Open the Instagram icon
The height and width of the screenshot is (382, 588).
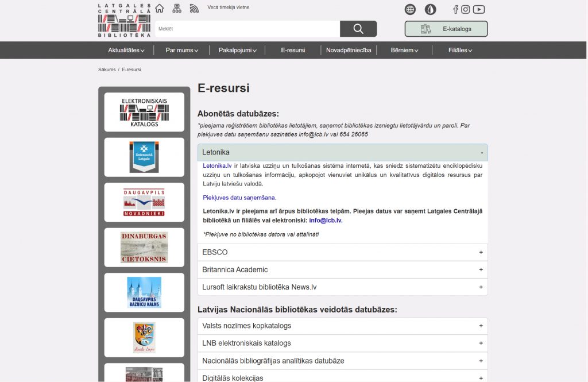click(x=466, y=9)
